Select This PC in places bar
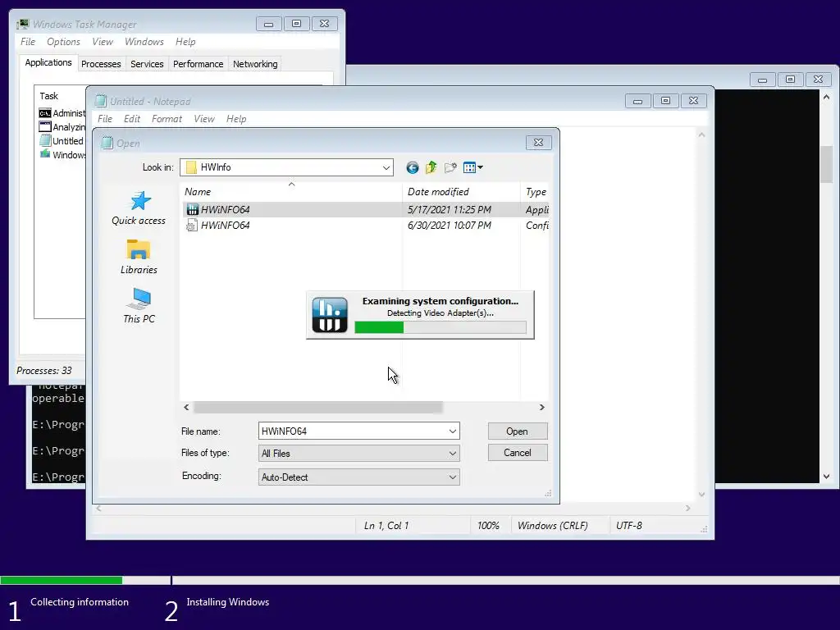 click(139, 306)
